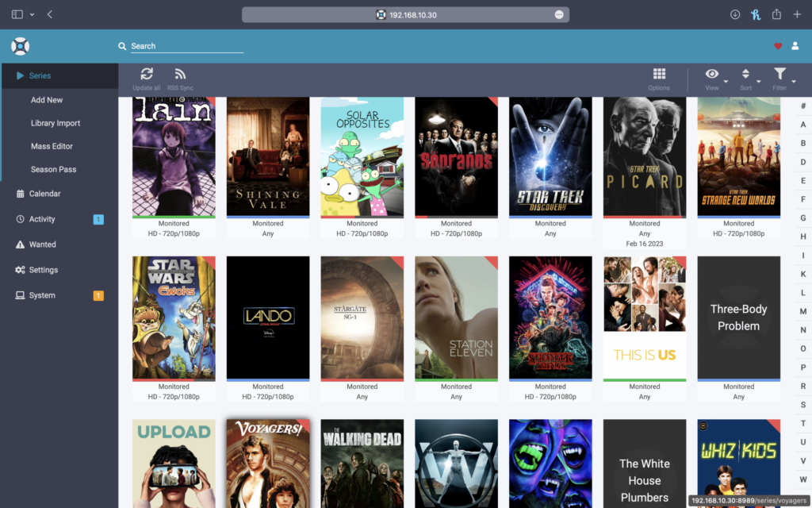
Task: Open a new browser tab
Action: 797,14
